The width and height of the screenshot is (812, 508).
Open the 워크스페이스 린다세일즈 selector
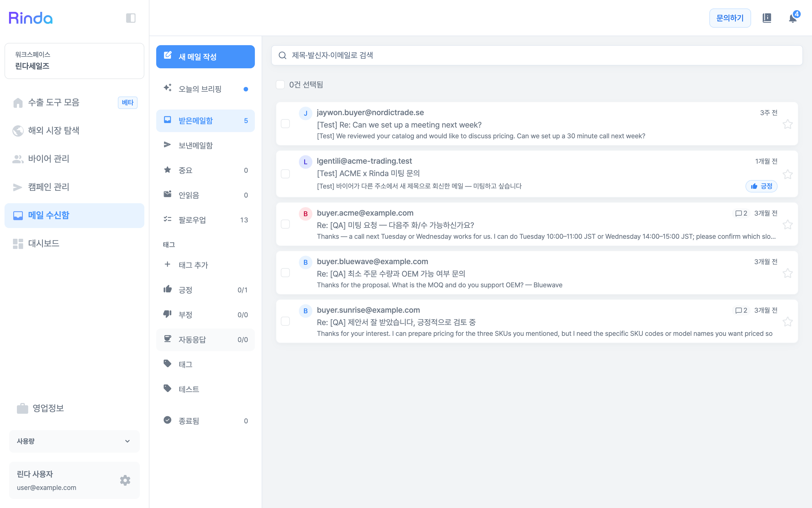point(74,61)
